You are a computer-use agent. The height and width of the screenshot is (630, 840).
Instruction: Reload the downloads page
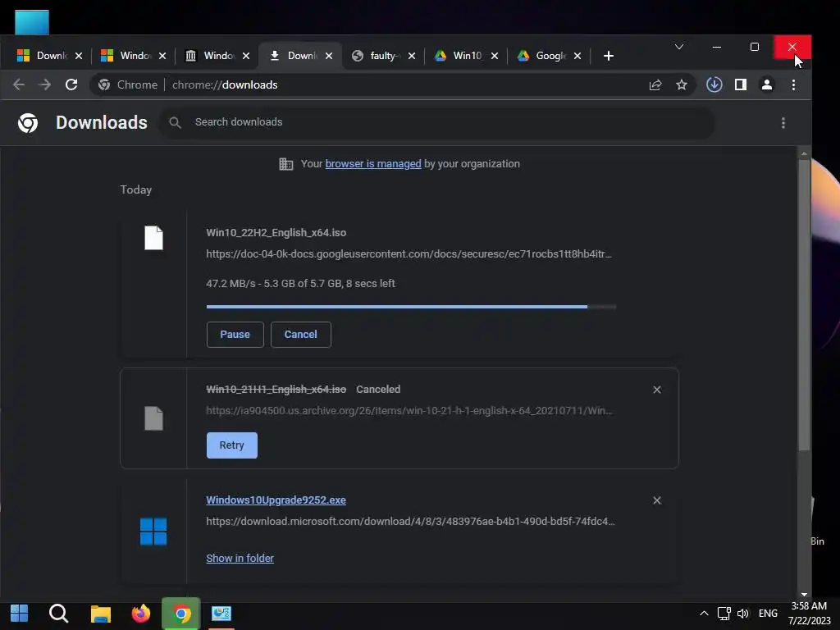(x=71, y=84)
